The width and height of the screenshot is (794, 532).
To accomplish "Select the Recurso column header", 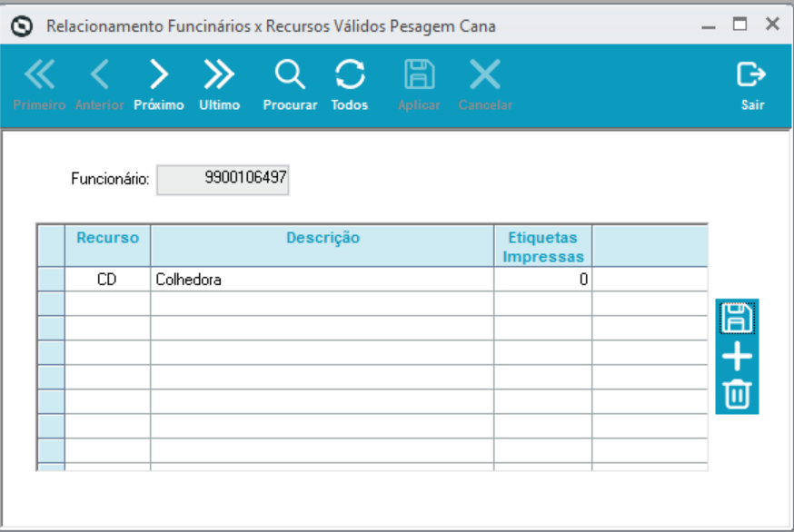I will tap(107, 239).
